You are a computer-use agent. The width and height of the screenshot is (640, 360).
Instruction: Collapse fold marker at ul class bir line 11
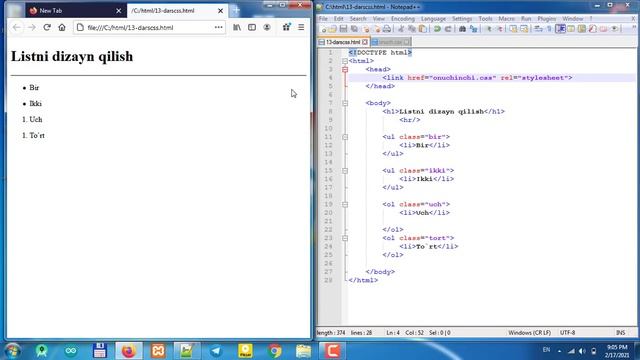click(345, 137)
